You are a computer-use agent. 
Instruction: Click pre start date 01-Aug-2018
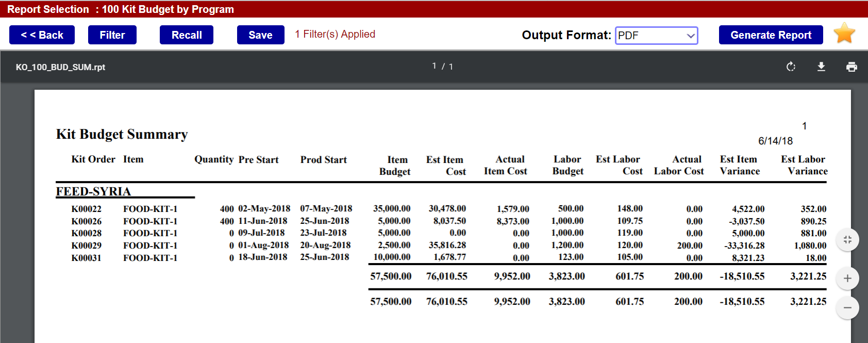pyautogui.click(x=263, y=245)
